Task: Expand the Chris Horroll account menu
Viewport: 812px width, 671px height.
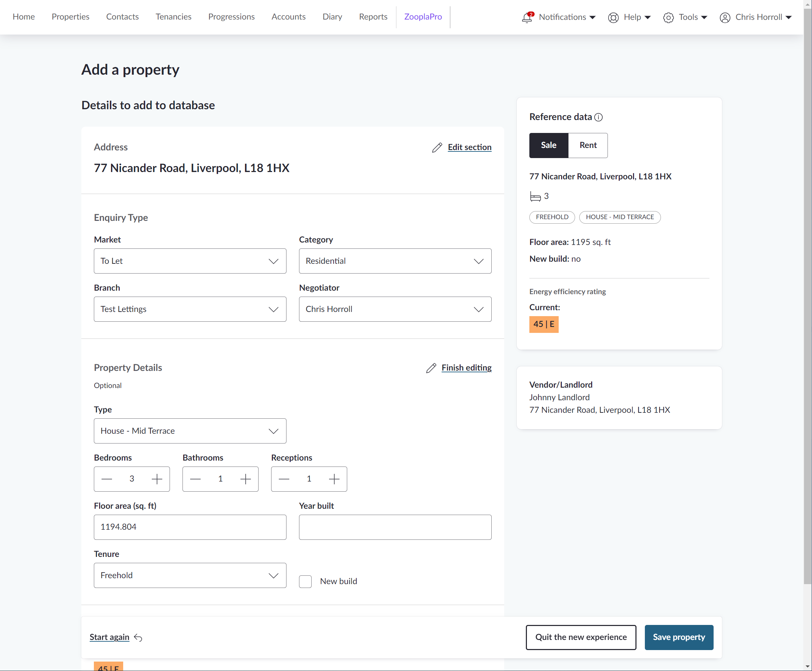Action: pos(763,17)
